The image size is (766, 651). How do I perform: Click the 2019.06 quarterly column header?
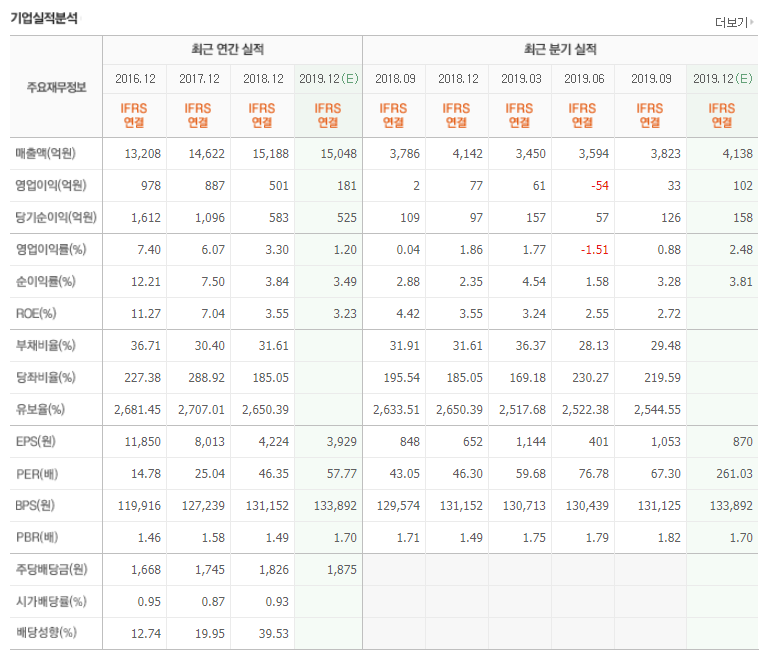point(584,79)
